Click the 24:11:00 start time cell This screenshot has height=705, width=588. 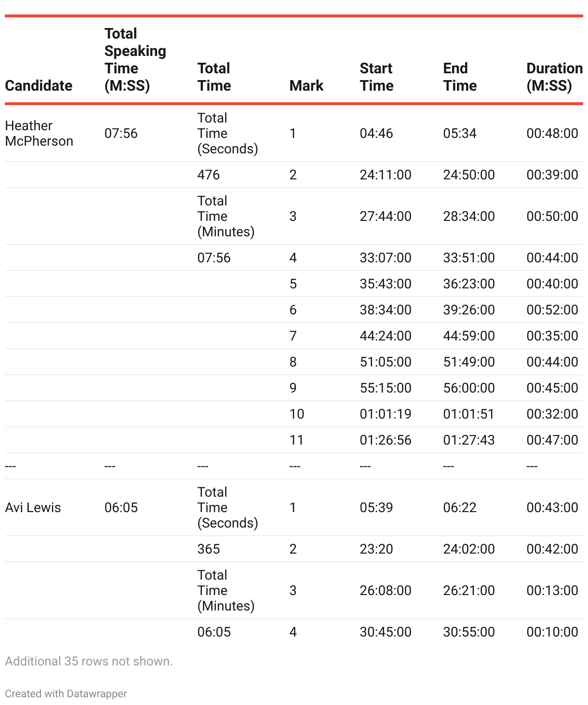(x=386, y=175)
